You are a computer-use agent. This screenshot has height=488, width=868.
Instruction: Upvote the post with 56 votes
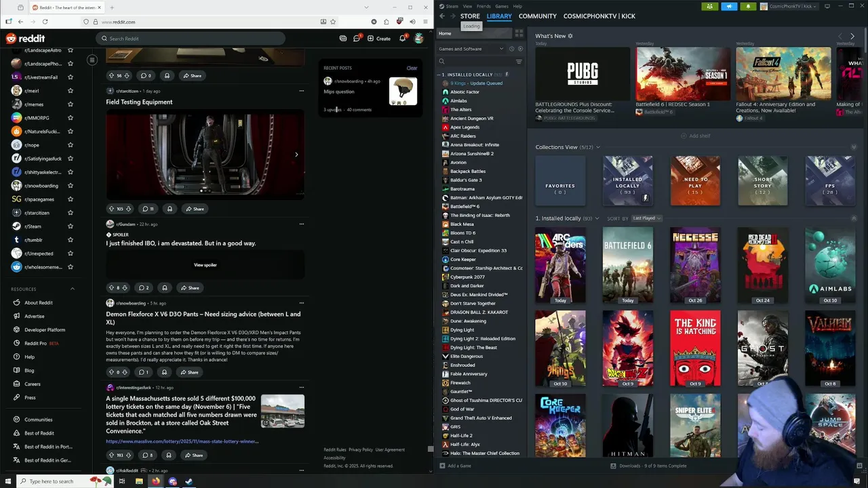coord(112,75)
